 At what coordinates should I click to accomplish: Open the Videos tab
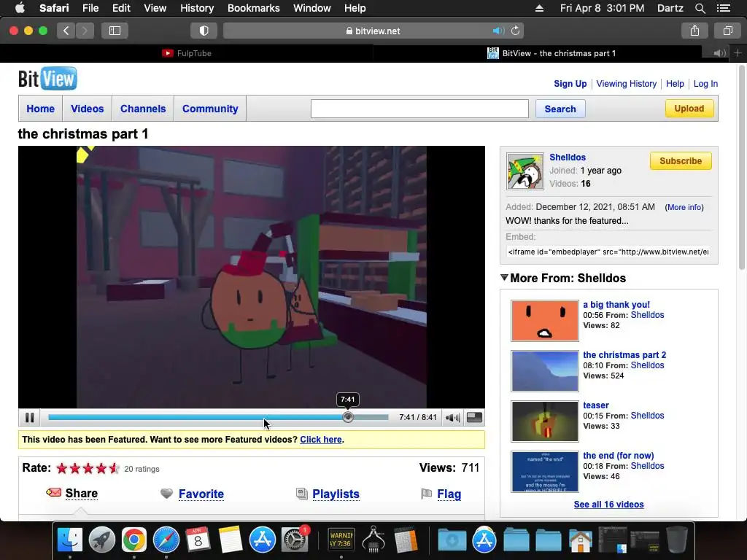(x=88, y=109)
